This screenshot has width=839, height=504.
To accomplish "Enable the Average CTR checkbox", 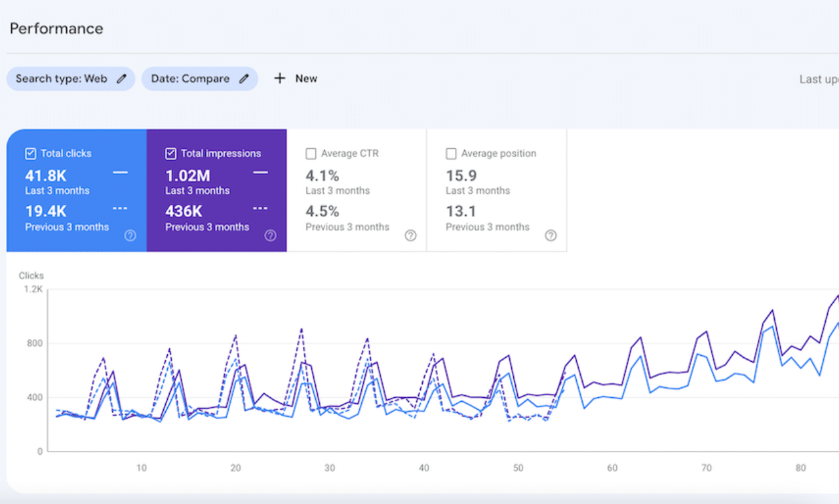I will click(311, 153).
